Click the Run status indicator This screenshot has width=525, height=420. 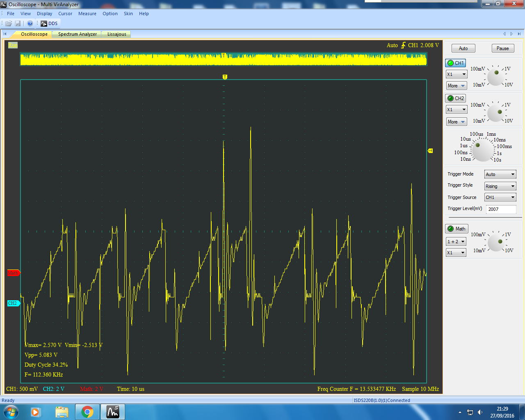coord(13,45)
